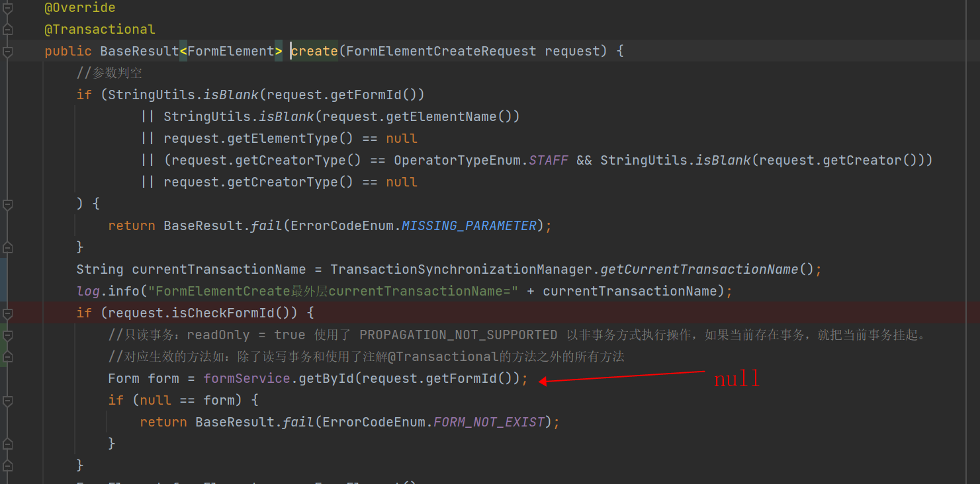Toggle the fold marker beside @Transactional
The image size is (980, 484).
pyautogui.click(x=7, y=30)
